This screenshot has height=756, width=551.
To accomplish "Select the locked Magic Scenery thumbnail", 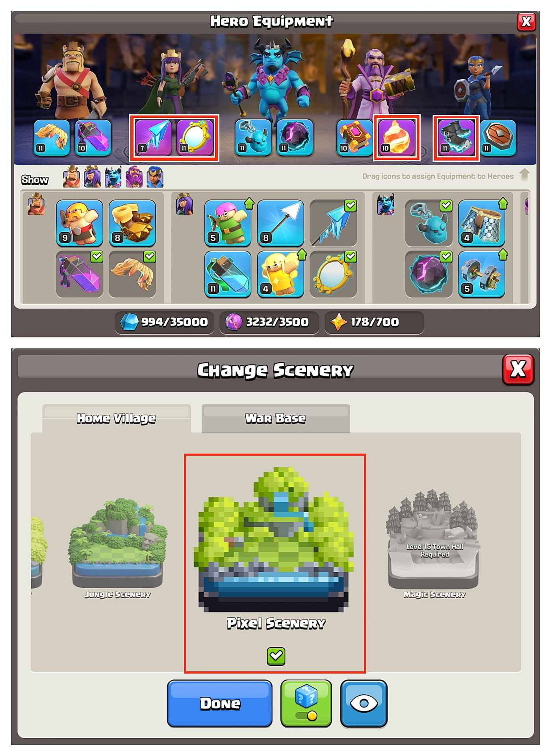I will [434, 545].
